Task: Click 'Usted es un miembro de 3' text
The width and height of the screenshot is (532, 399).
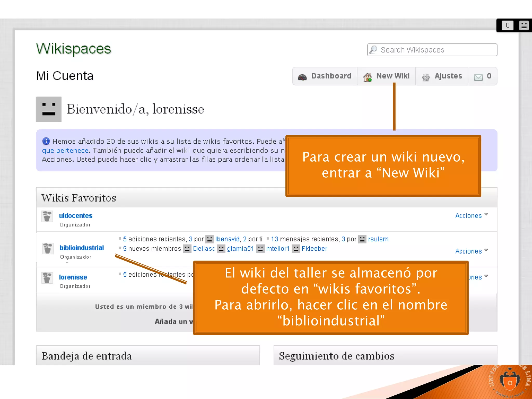Action: tap(139, 307)
